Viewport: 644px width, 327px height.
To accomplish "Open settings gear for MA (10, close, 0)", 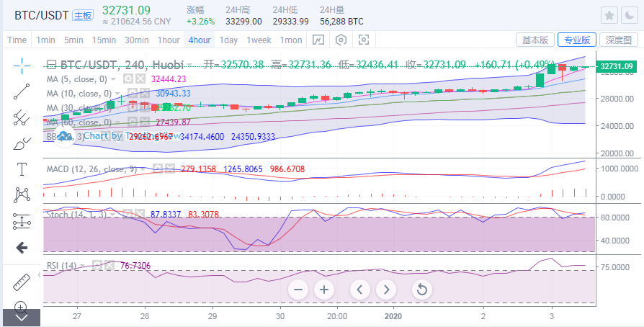I will click(131, 93).
